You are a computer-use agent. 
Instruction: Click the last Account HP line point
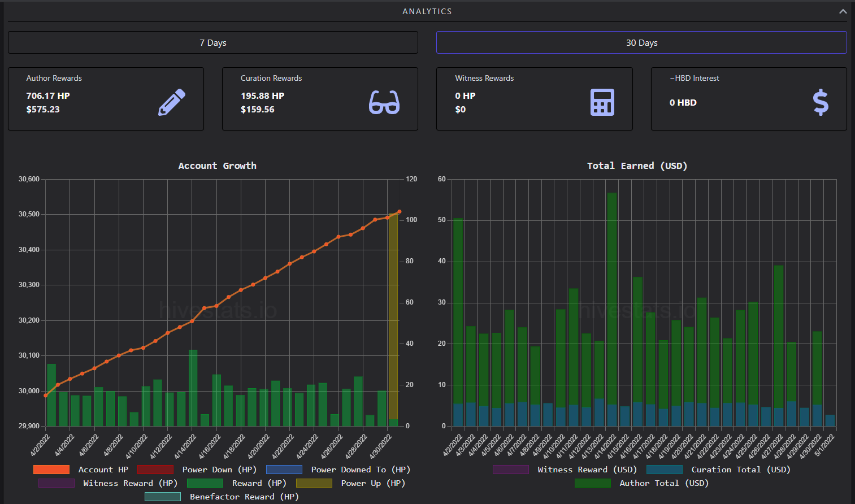click(x=400, y=212)
